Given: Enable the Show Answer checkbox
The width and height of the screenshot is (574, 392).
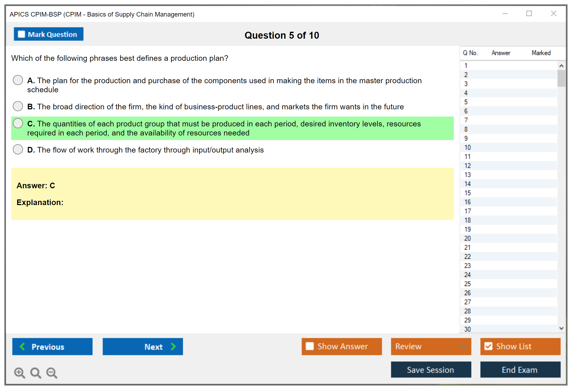Looking at the screenshot, I should [310, 346].
